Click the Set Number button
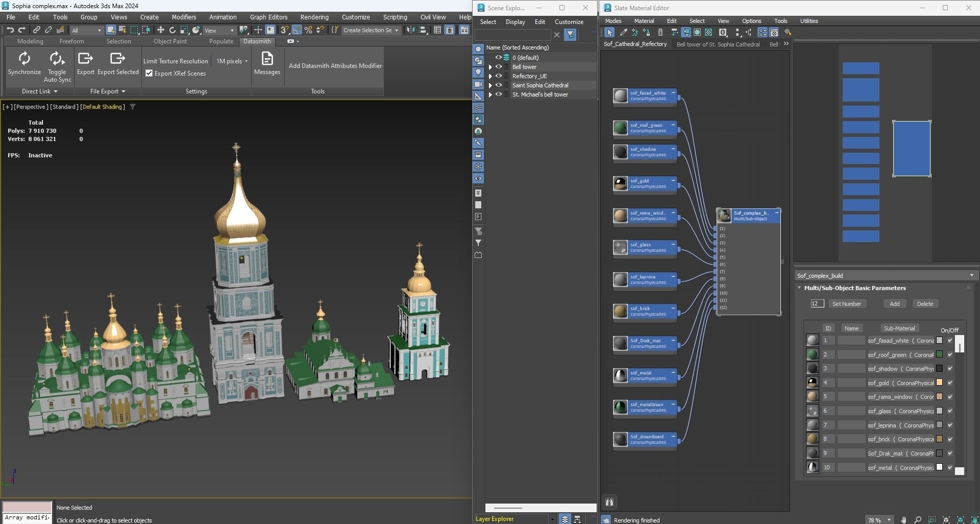This screenshot has width=980, height=524. (846, 304)
